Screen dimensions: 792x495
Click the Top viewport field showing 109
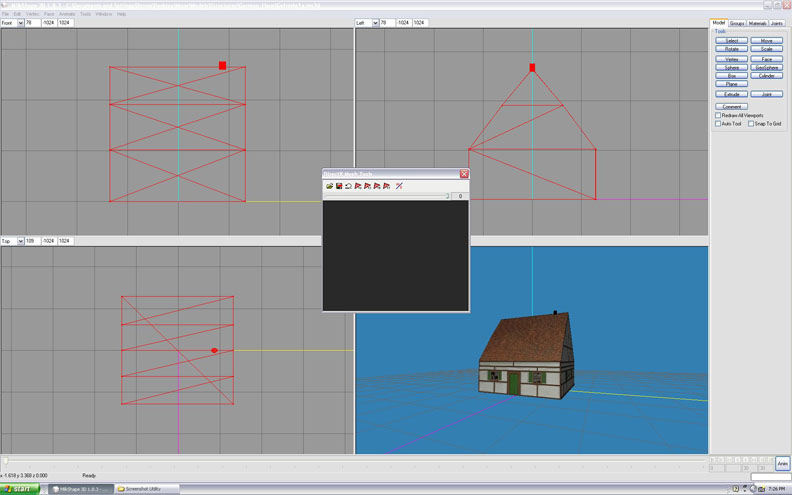32,241
